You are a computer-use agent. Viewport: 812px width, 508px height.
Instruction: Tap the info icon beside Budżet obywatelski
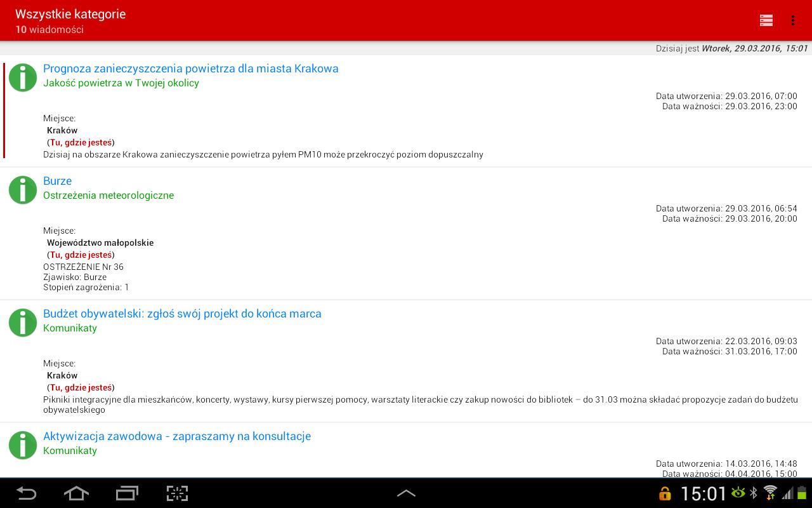(x=23, y=323)
